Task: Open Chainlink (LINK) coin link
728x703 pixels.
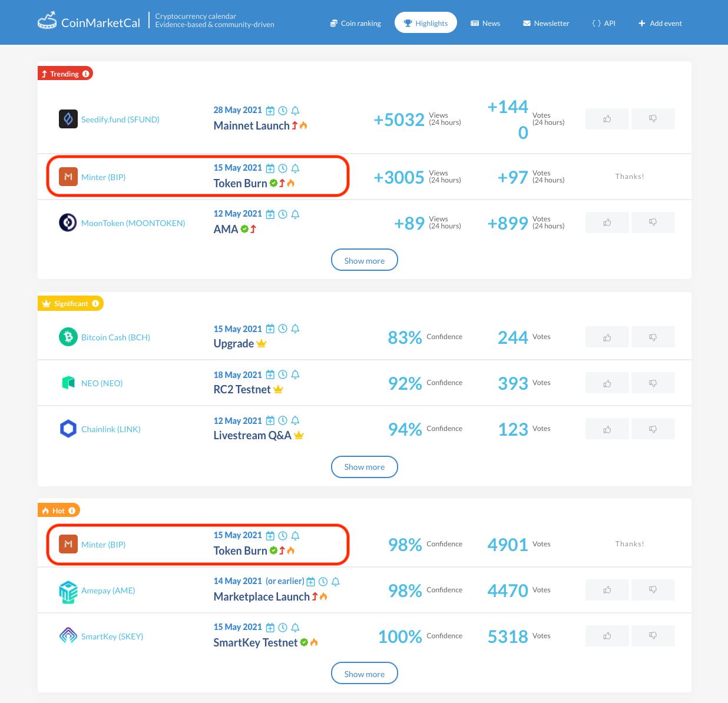Action: click(111, 429)
